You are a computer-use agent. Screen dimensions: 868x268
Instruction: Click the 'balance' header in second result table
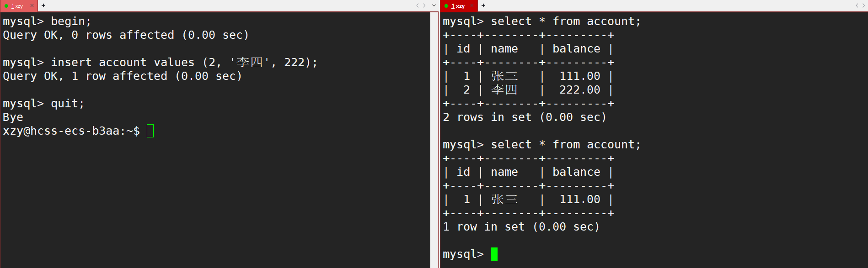coord(576,172)
